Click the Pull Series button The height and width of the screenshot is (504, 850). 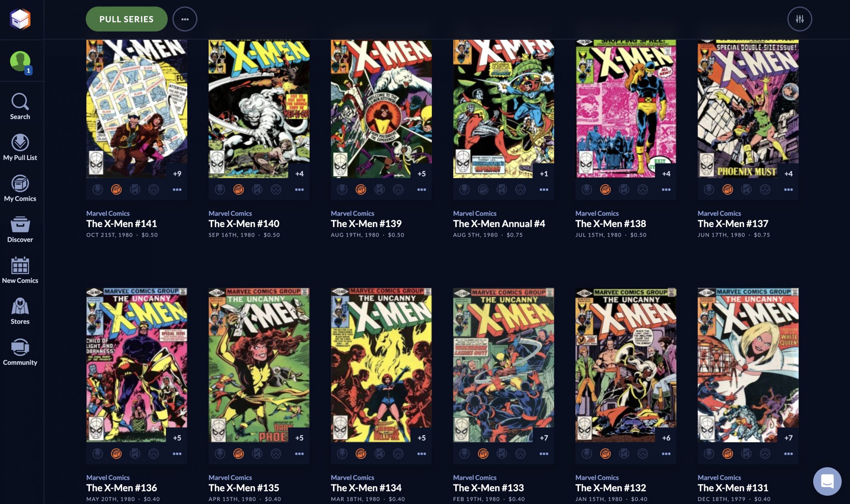coord(126,19)
